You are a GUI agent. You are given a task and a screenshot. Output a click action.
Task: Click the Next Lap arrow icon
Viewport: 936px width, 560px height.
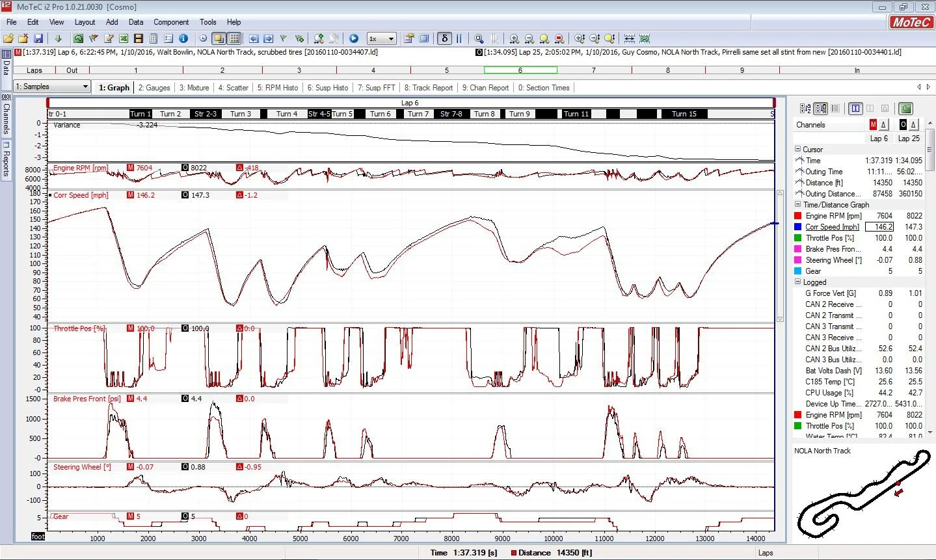pyautogui.click(x=268, y=38)
